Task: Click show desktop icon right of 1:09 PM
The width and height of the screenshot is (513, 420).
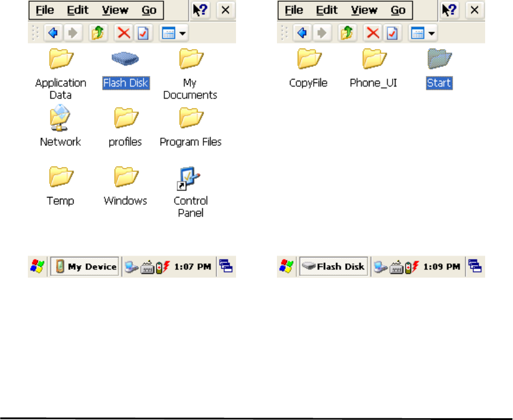Action: 474,266
